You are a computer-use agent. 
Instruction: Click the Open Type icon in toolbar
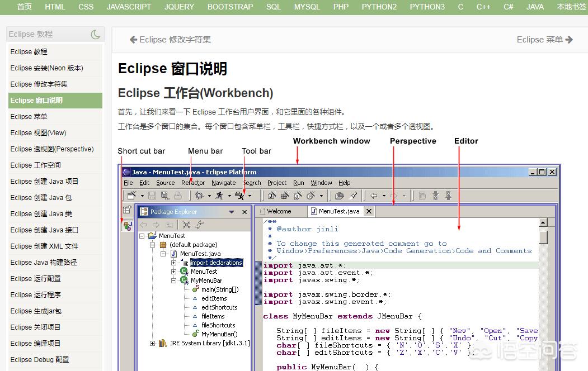[x=340, y=196]
